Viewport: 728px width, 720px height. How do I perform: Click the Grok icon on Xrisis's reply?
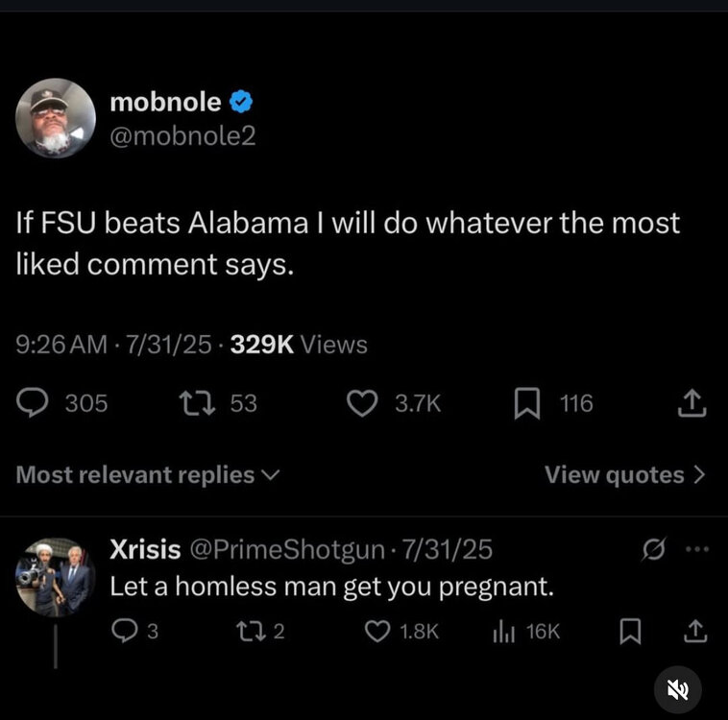(654, 549)
